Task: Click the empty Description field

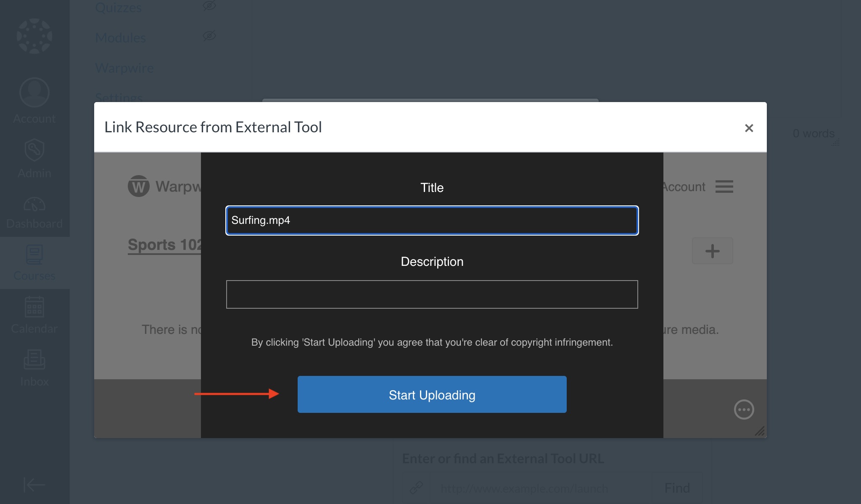Action: point(432,294)
